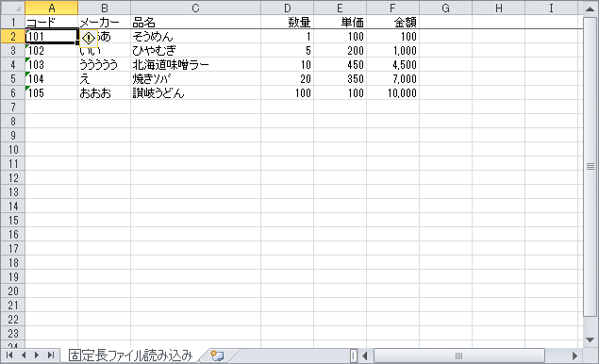Select row 23 header
Screen dimensions: 599x364
(13, 333)
